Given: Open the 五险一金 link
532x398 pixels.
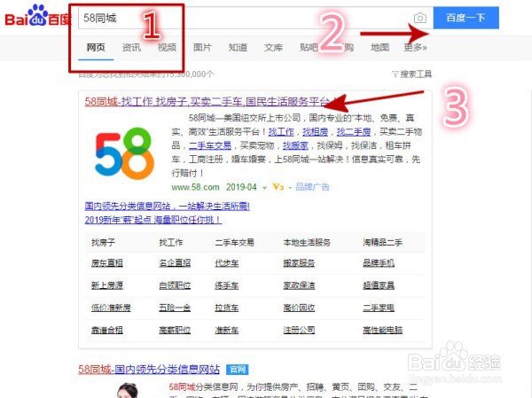Looking at the screenshot, I should pyautogui.click(x=175, y=308).
